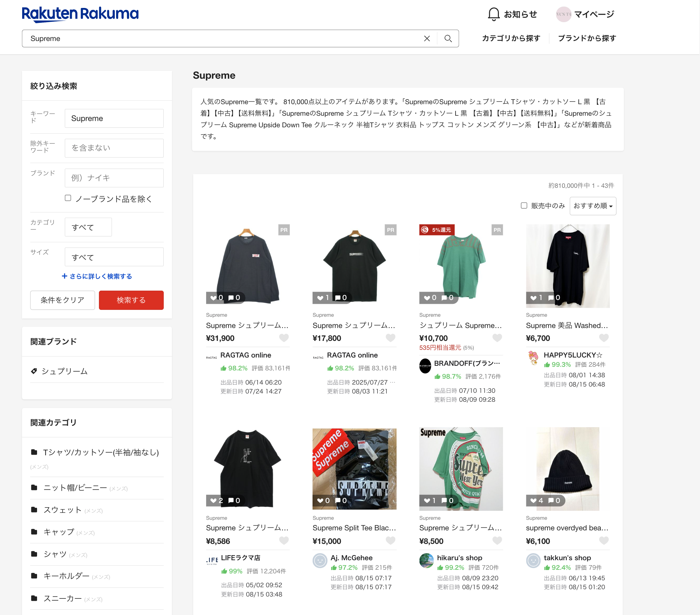
Task: Favorite the ¥6,700 item with its heart
Action: [604, 338]
